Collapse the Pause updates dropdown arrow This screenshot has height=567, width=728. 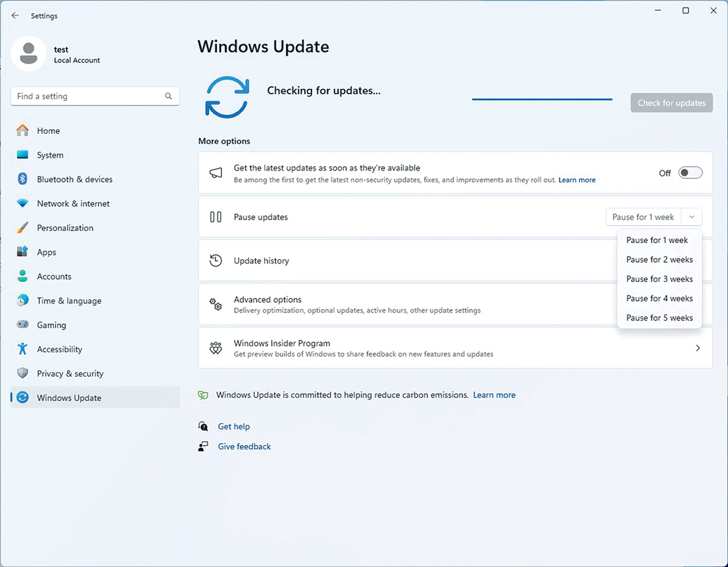pos(691,217)
